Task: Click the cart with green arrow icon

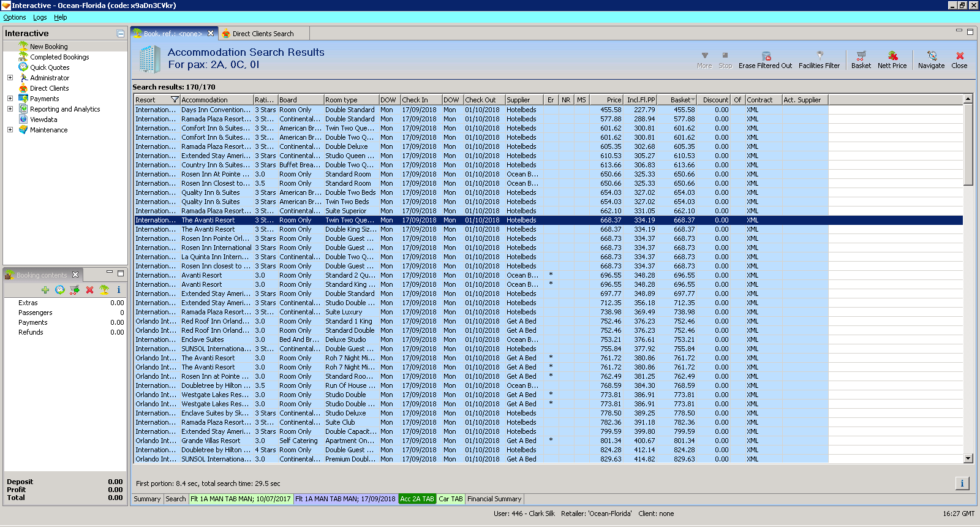Action: coord(75,290)
